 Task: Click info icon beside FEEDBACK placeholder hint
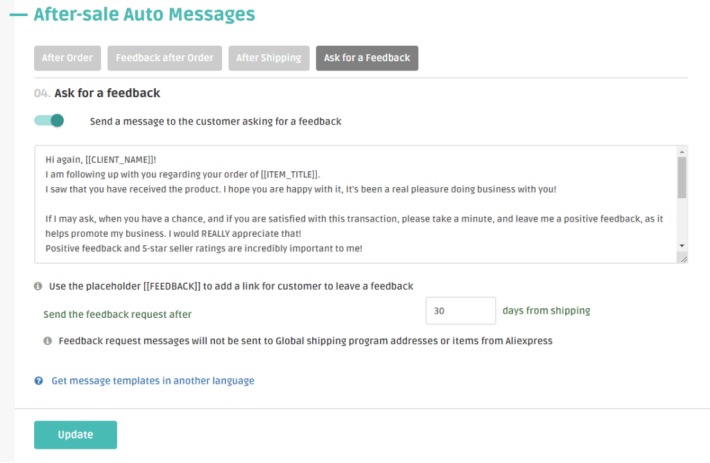coord(38,286)
